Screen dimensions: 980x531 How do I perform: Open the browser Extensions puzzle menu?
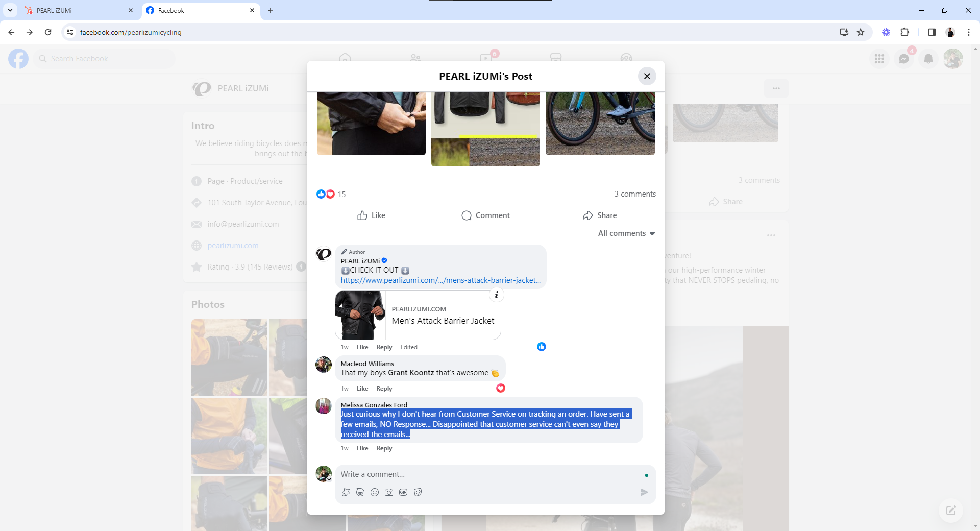(x=904, y=32)
